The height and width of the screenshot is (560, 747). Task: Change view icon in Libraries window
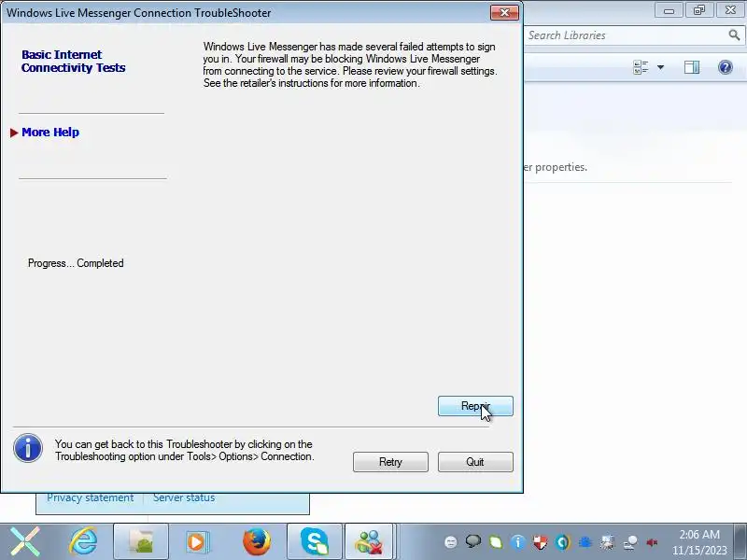pos(641,67)
